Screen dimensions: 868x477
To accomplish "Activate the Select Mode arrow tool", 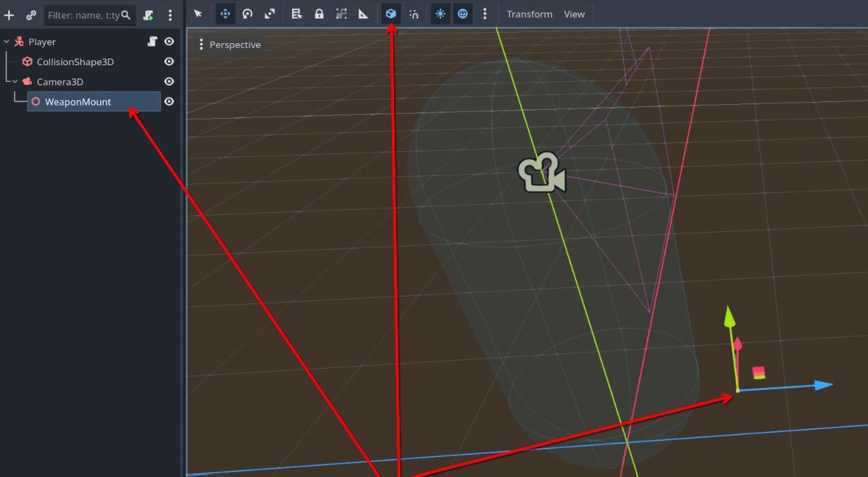I will pos(198,14).
